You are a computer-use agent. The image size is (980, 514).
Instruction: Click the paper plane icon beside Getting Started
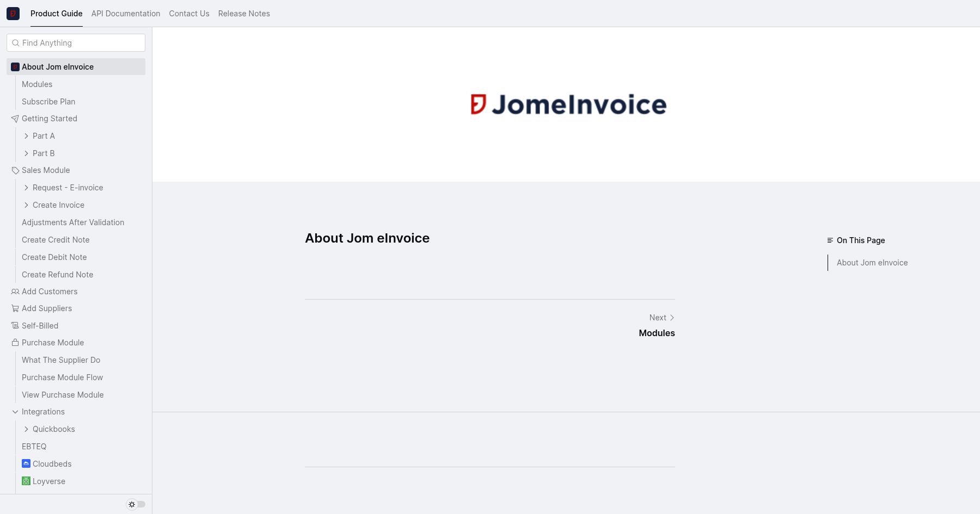(15, 119)
